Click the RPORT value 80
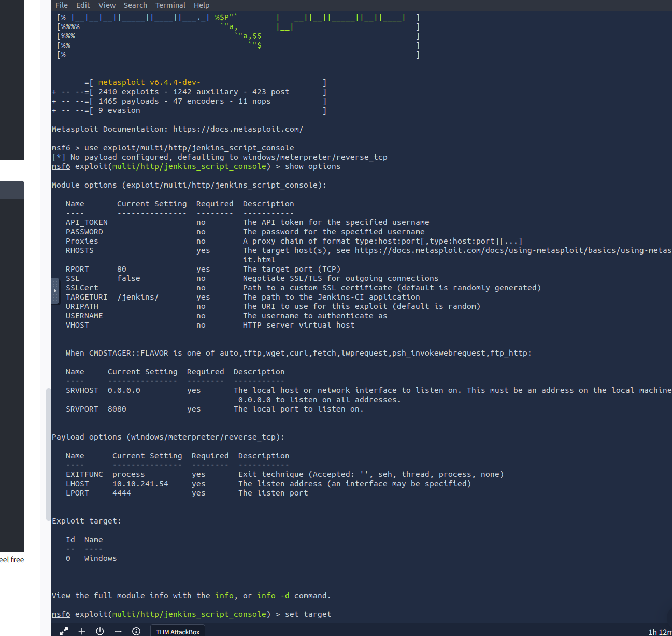 [122, 269]
